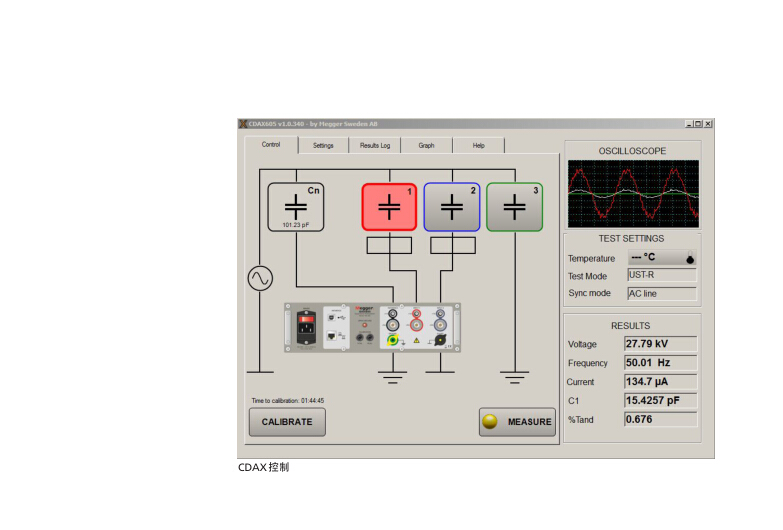Select the Voltage value 27.79 kV
Image resolution: width=783 pixels, height=530 pixels.
coord(661,344)
